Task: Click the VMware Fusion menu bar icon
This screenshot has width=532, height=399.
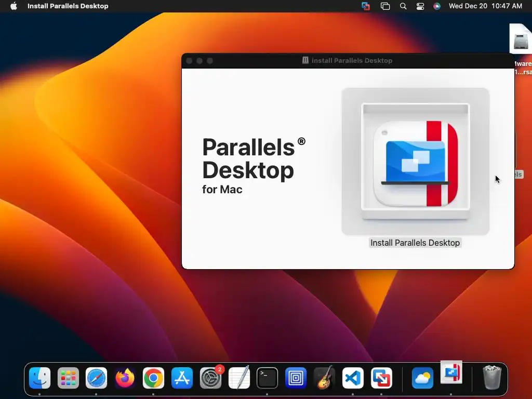Action: coord(366,6)
